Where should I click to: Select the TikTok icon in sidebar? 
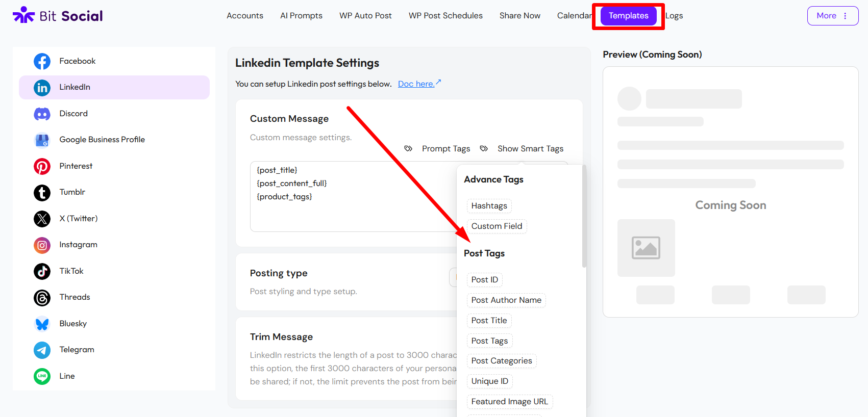click(42, 271)
